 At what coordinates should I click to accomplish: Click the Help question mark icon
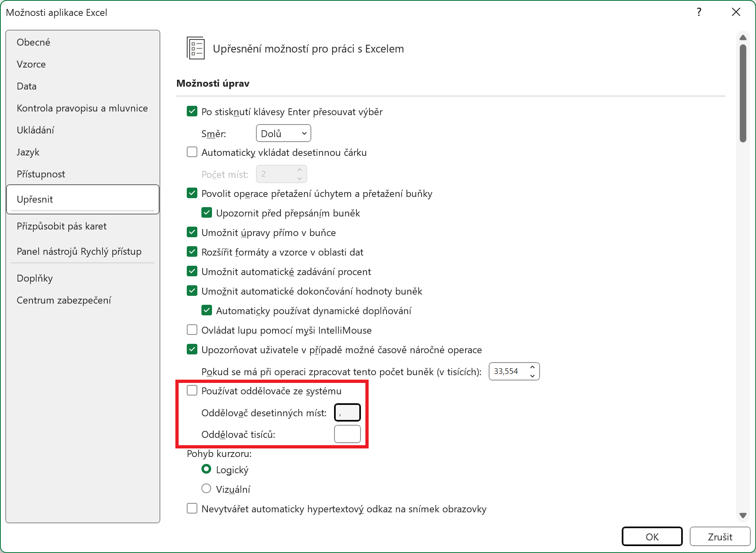(699, 12)
